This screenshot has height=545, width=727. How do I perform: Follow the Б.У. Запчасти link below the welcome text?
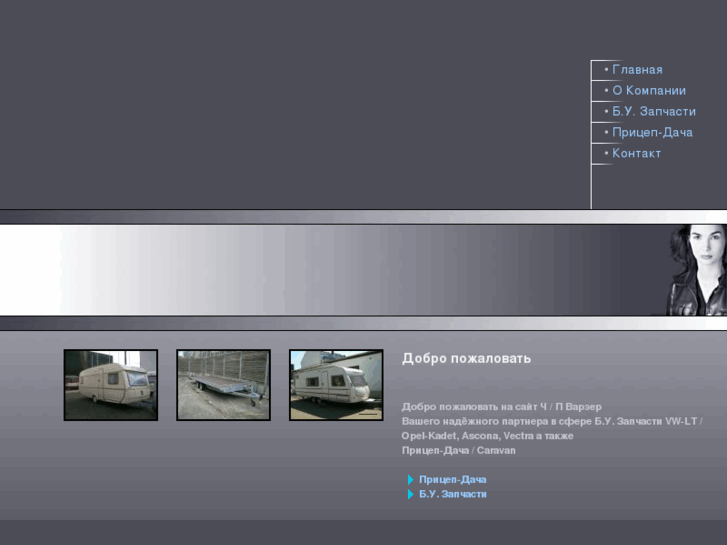click(x=452, y=495)
